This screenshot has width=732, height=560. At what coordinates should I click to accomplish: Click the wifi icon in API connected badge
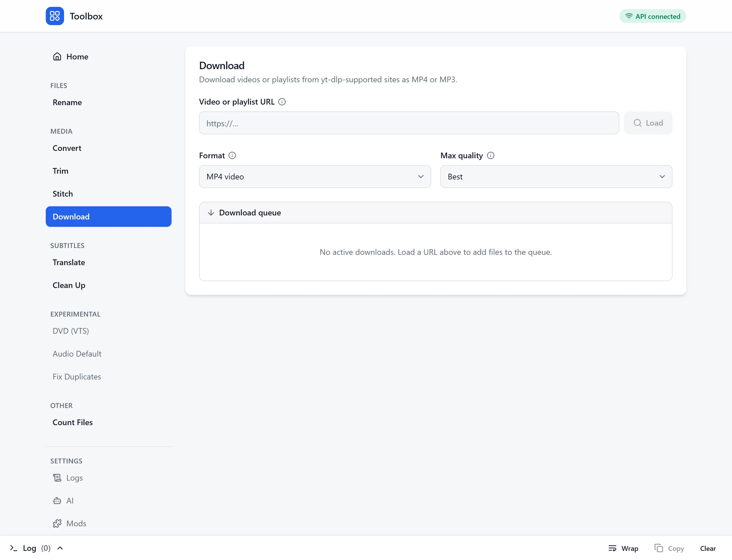click(x=629, y=16)
